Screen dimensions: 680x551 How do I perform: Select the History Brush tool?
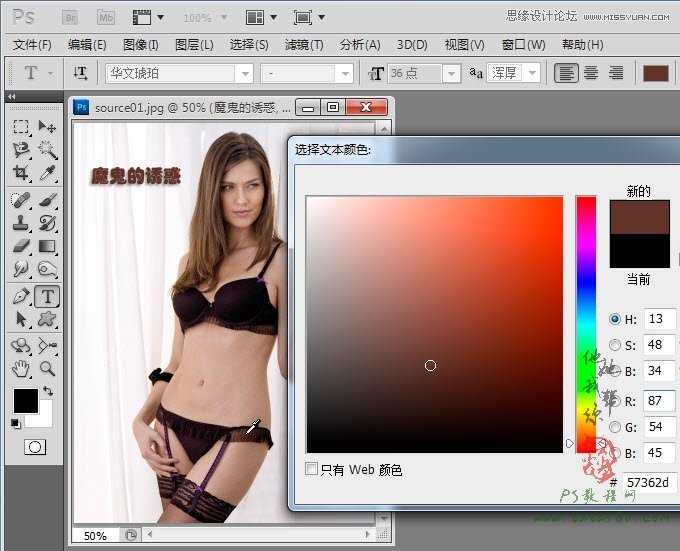click(47, 223)
